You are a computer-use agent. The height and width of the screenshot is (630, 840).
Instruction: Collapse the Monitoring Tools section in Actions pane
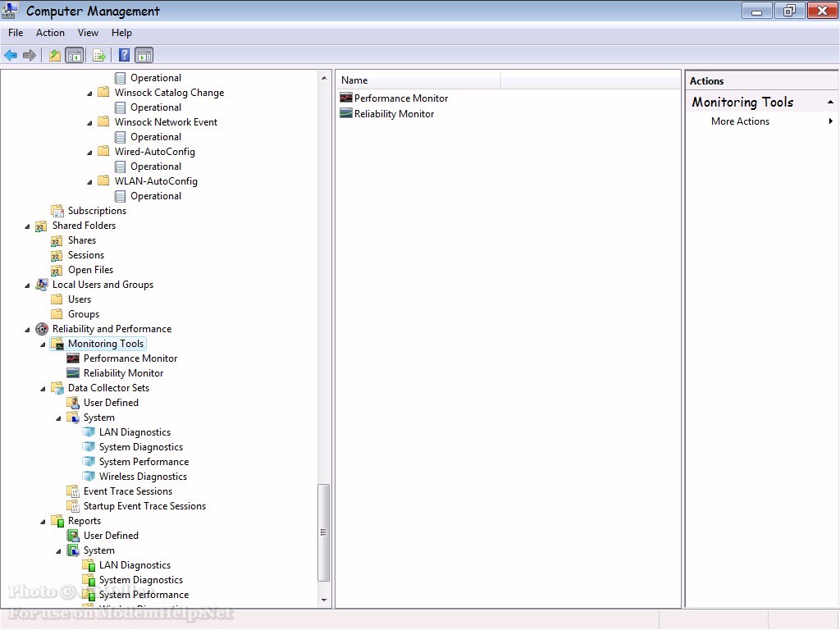click(x=830, y=102)
